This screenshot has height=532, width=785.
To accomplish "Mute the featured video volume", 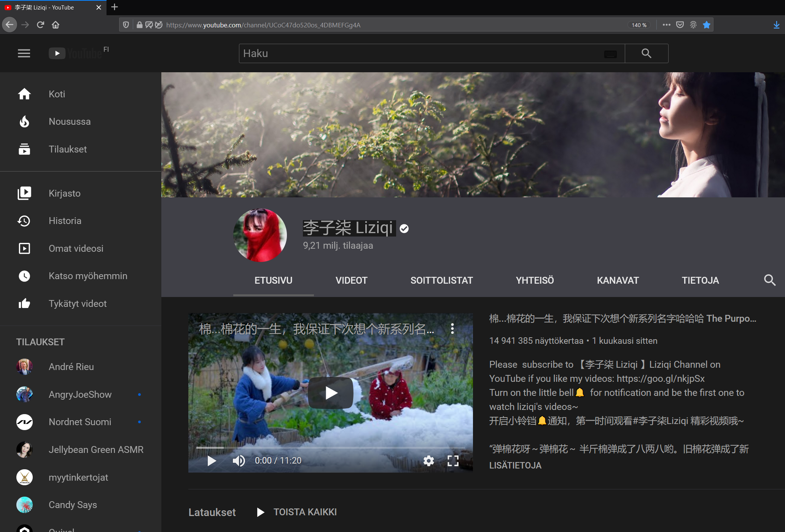I will click(x=239, y=461).
